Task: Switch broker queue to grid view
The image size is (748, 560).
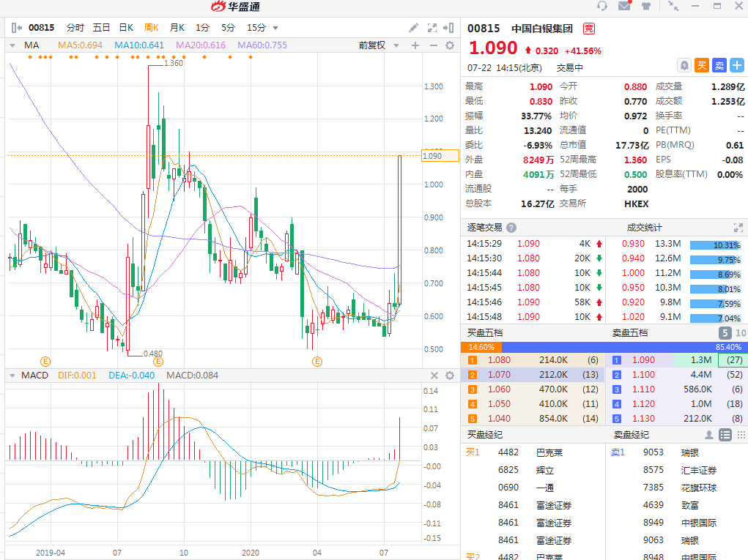Action: click(740, 435)
